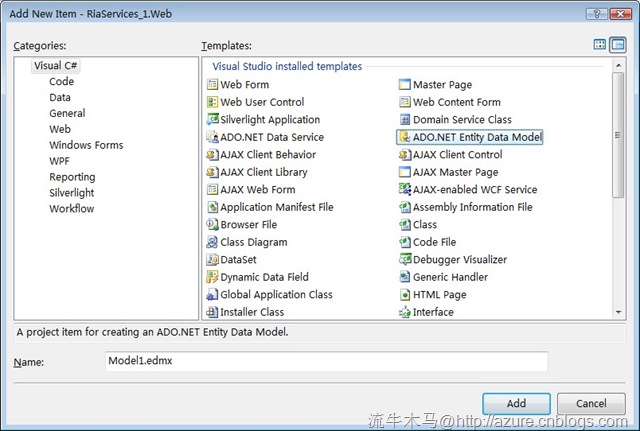The image size is (640, 431).
Task: Switch templates view to small icons
Action: click(618, 45)
